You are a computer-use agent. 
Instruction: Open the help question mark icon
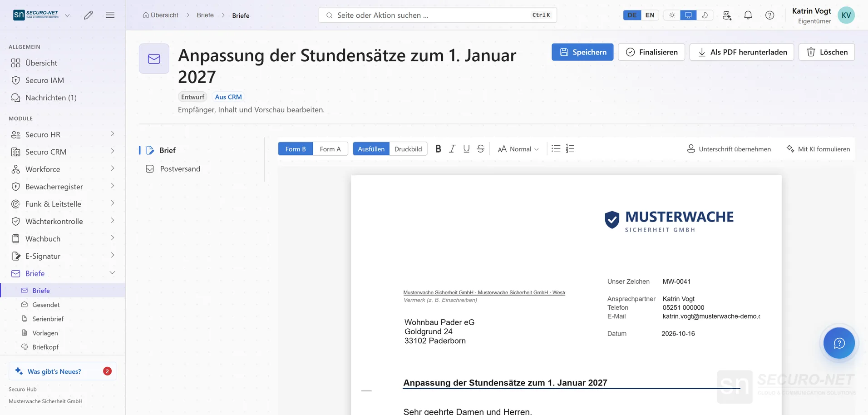click(x=770, y=15)
